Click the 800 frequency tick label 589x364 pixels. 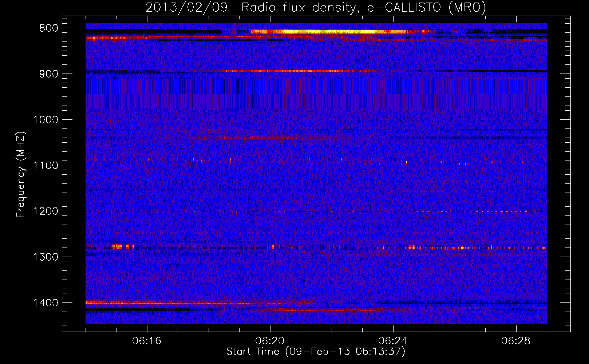coord(49,28)
